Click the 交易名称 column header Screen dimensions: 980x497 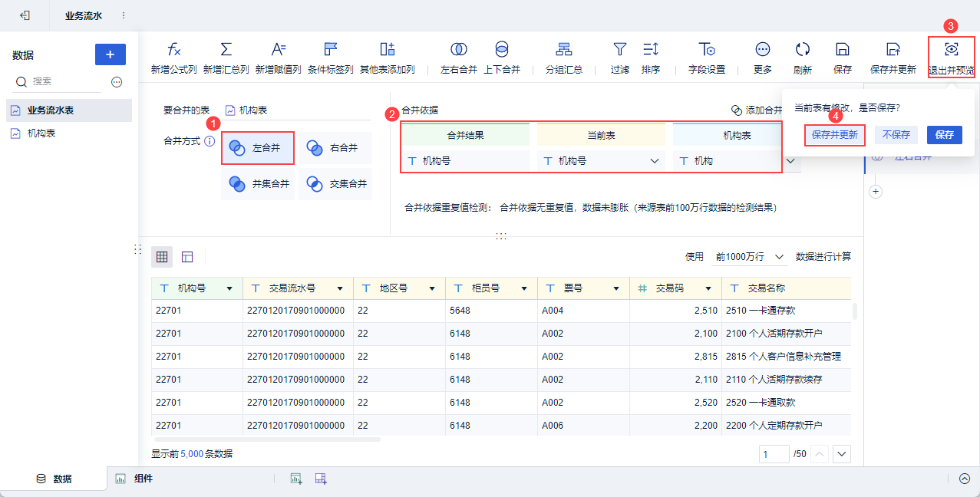click(787, 288)
